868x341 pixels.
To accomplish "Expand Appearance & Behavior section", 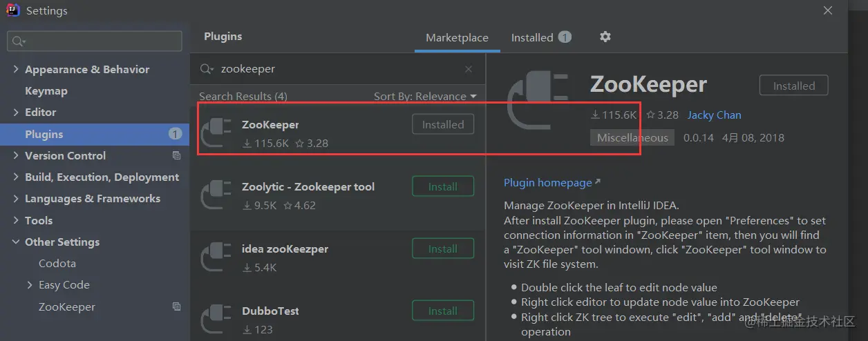I will [16, 69].
